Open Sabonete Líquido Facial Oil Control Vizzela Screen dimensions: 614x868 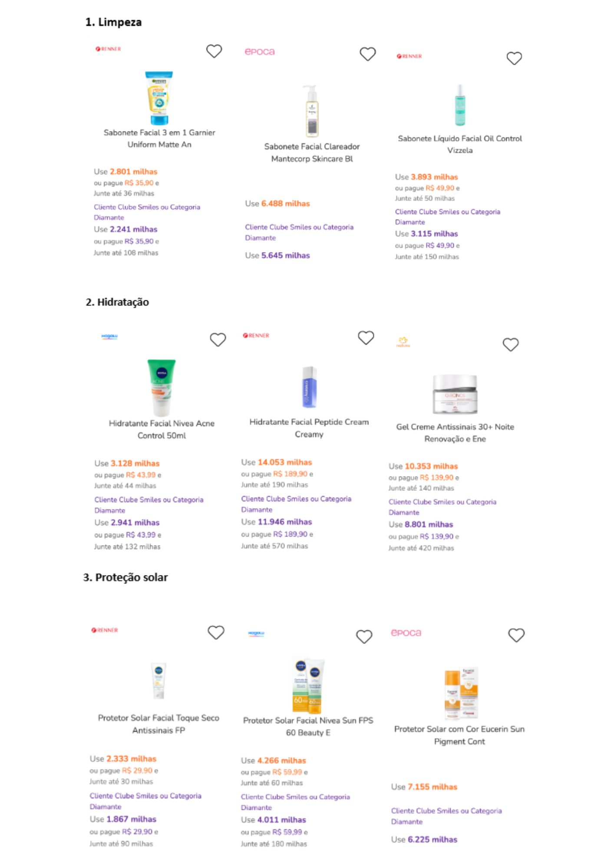(459, 145)
